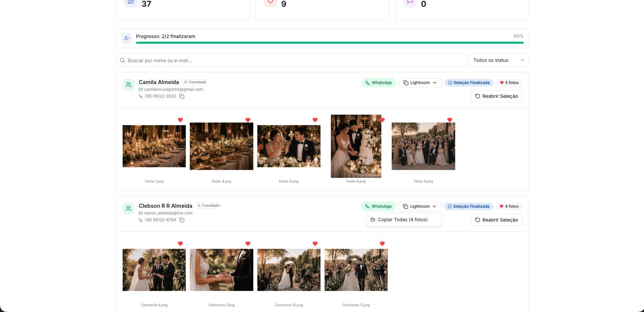Select email ramon_almeida@live.com
Image resolution: width=644 pixels, height=312 pixels.
coord(168,213)
